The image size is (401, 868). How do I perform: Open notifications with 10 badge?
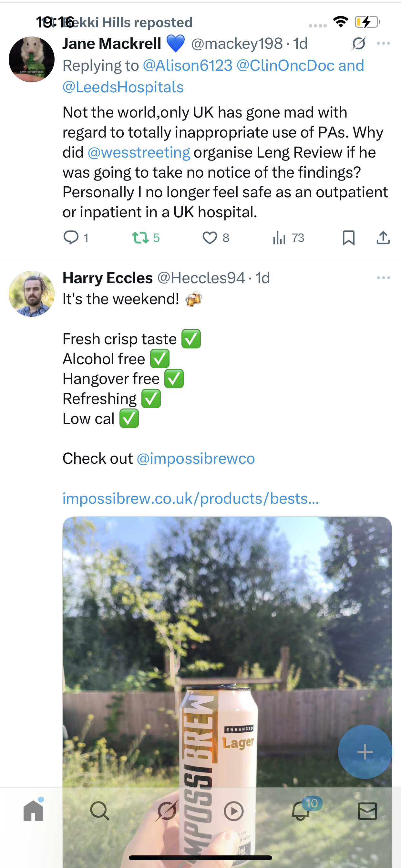tap(301, 811)
